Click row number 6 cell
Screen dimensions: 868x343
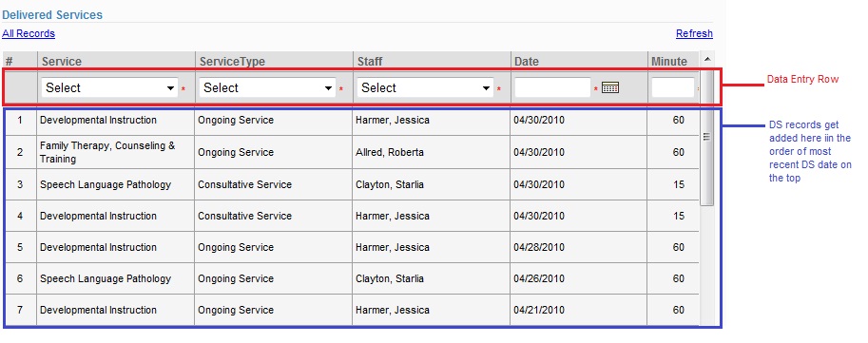pos(20,278)
